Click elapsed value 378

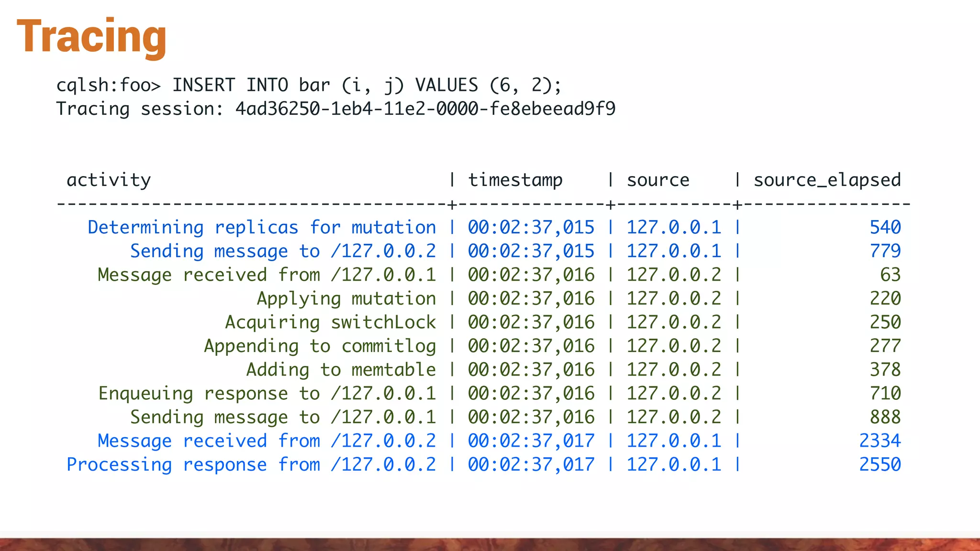(x=885, y=370)
